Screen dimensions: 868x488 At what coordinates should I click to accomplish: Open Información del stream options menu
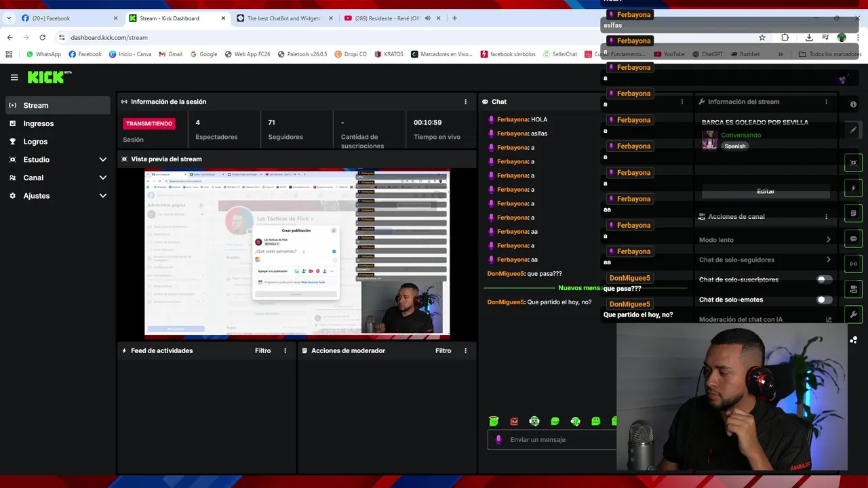(x=826, y=102)
